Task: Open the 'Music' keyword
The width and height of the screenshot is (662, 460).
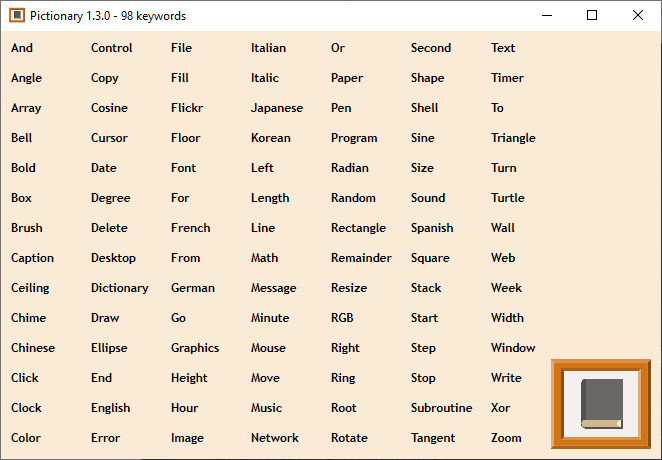Action: [x=266, y=408]
